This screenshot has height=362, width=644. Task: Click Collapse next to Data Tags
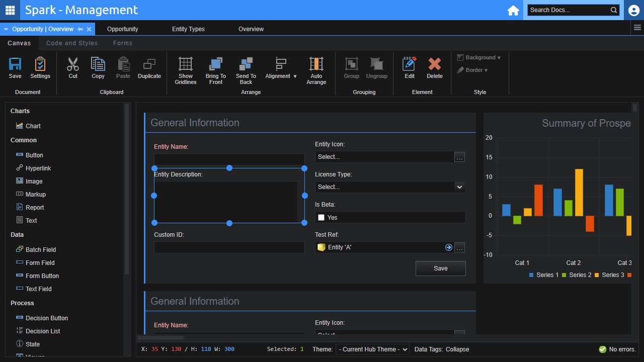457,349
